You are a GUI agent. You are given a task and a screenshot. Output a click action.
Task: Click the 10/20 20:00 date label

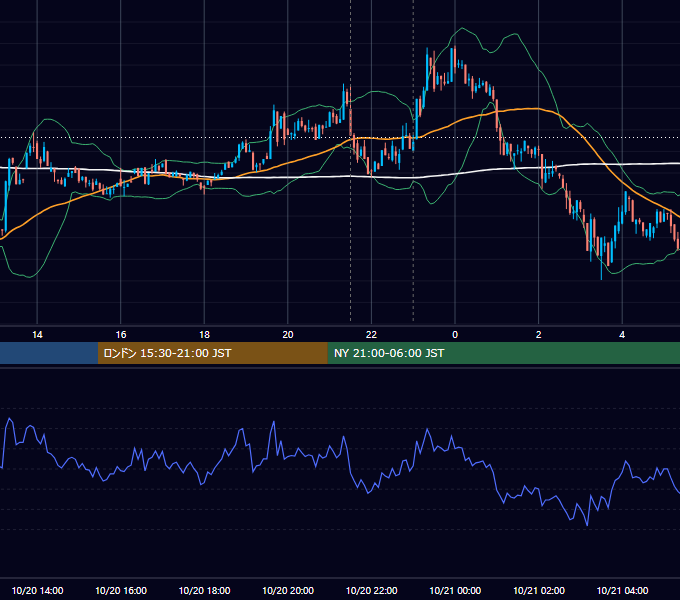tap(288, 590)
